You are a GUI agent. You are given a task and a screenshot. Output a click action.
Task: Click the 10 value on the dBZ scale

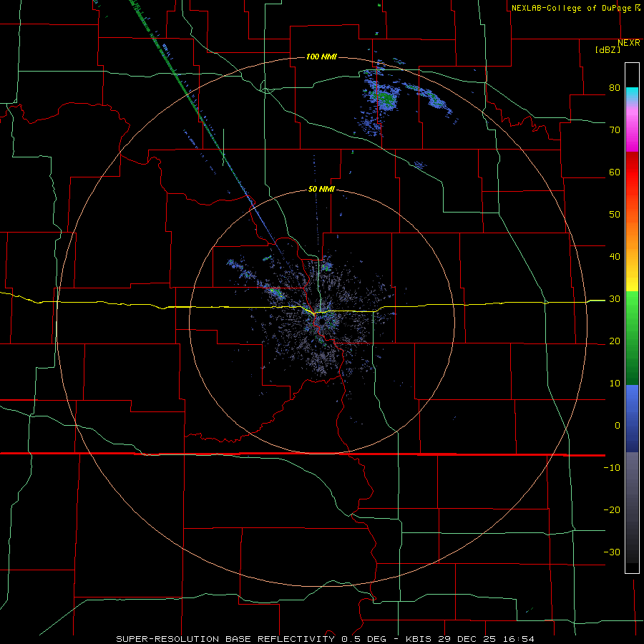pos(615,384)
